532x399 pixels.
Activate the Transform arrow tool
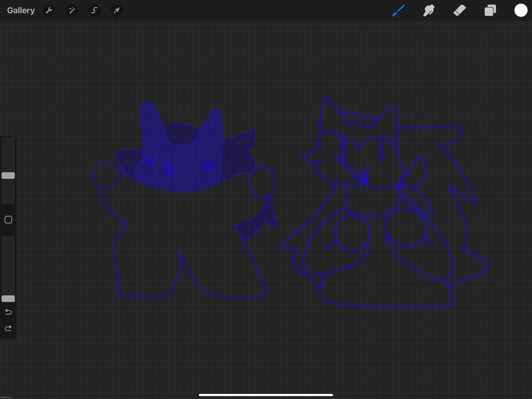(x=117, y=10)
